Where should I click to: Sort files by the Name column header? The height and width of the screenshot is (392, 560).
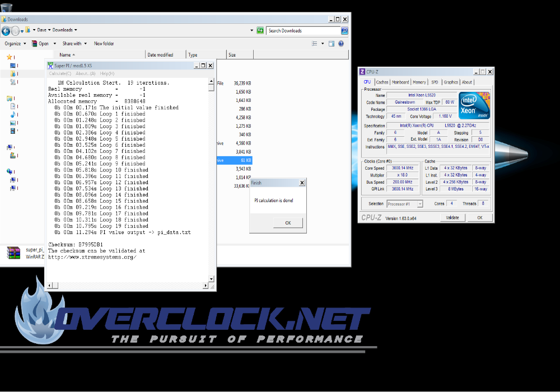point(100,55)
